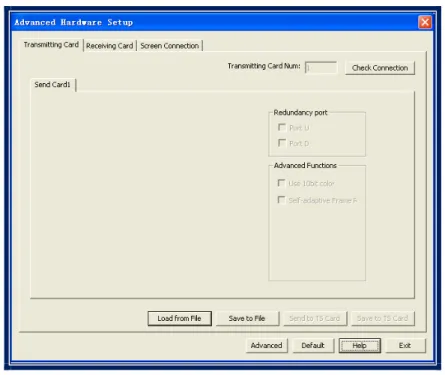Viewport: 445px width, 375px height.
Task: Click Save to TS Card button
Action: pos(383,318)
